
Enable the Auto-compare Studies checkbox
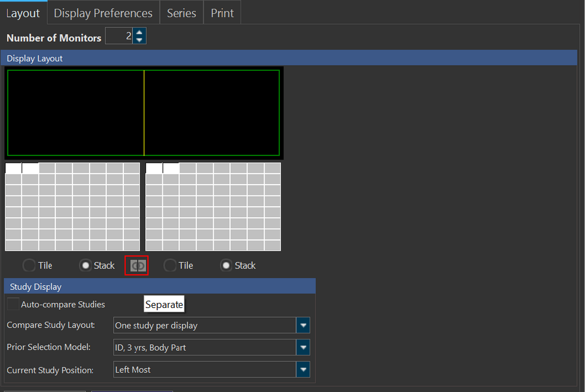(13, 305)
